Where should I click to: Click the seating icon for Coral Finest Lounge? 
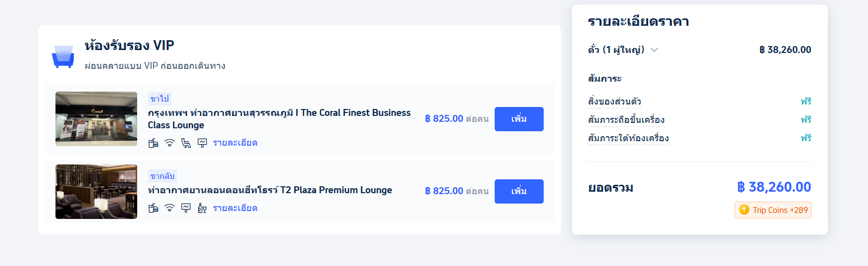coord(186,143)
